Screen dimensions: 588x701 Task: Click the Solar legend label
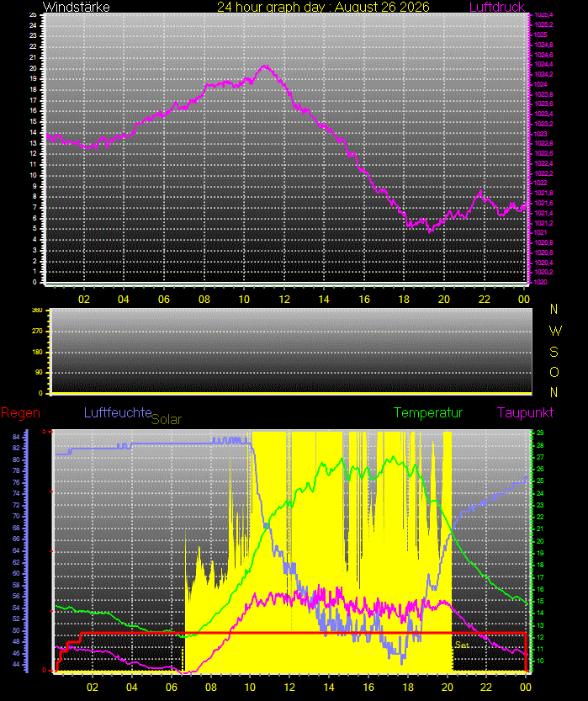167,419
